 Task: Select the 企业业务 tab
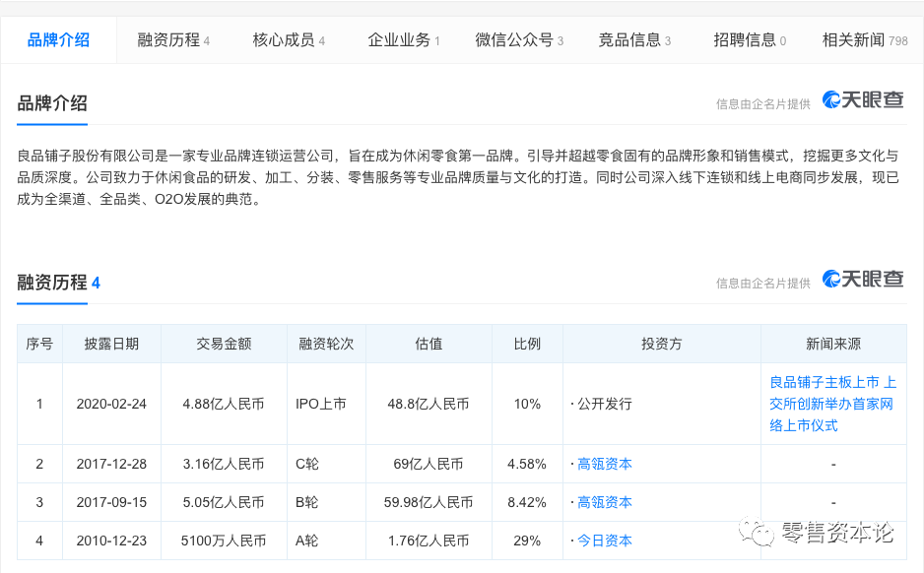click(x=399, y=41)
